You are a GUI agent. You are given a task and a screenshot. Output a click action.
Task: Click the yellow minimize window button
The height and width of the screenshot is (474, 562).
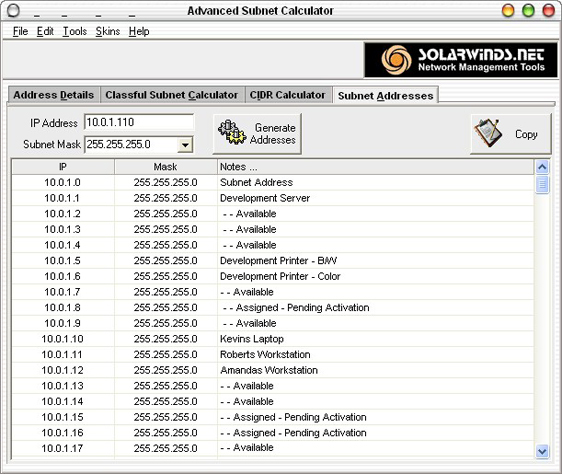[508, 10]
